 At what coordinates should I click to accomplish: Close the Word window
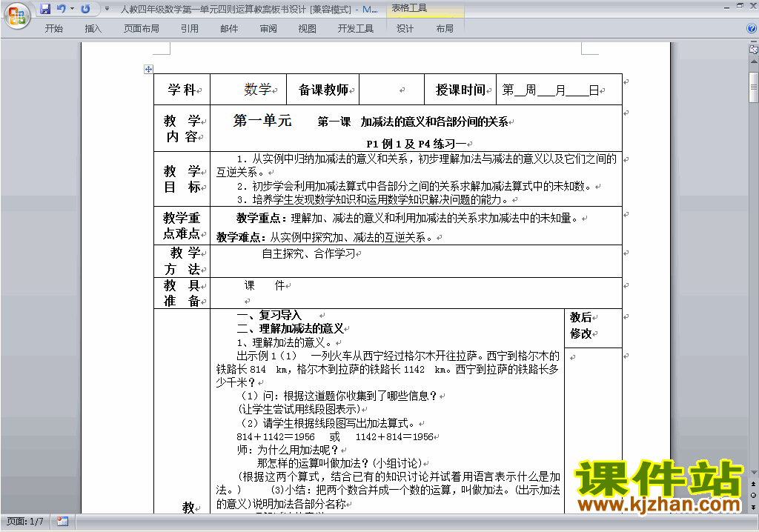[752, 7]
